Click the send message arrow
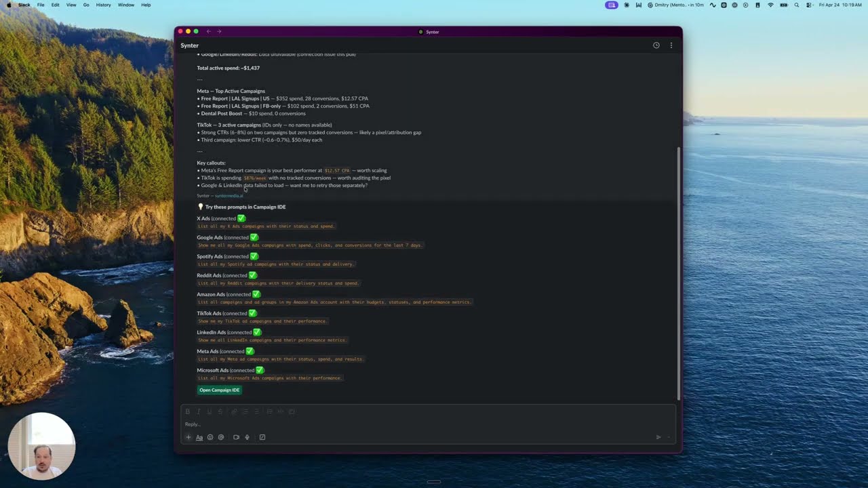This screenshot has width=868, height=488. pos(658,437)
